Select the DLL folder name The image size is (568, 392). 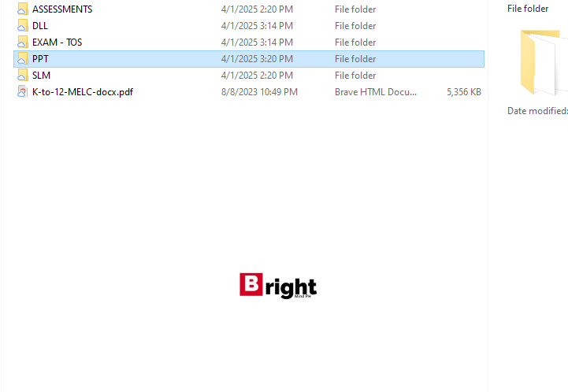point(40,26)
